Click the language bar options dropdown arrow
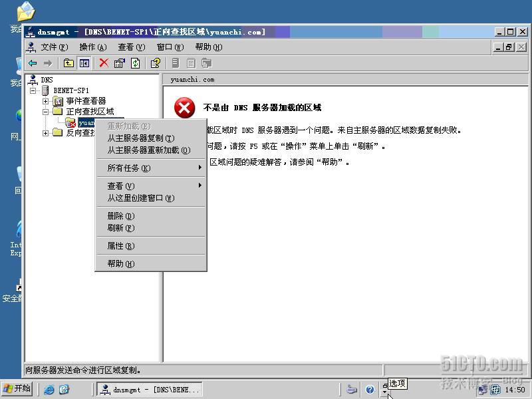Viewport: 532px width, 399px height. coord(384,392)
